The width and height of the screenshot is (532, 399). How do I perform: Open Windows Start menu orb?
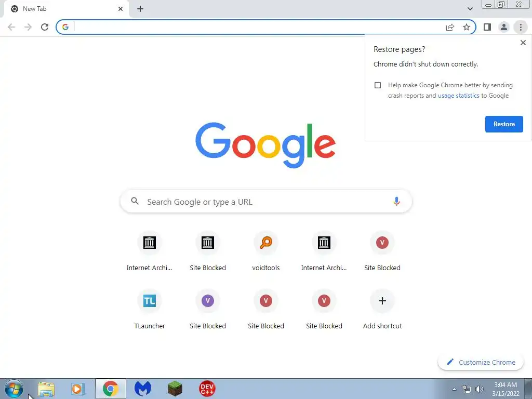point(14,389)
